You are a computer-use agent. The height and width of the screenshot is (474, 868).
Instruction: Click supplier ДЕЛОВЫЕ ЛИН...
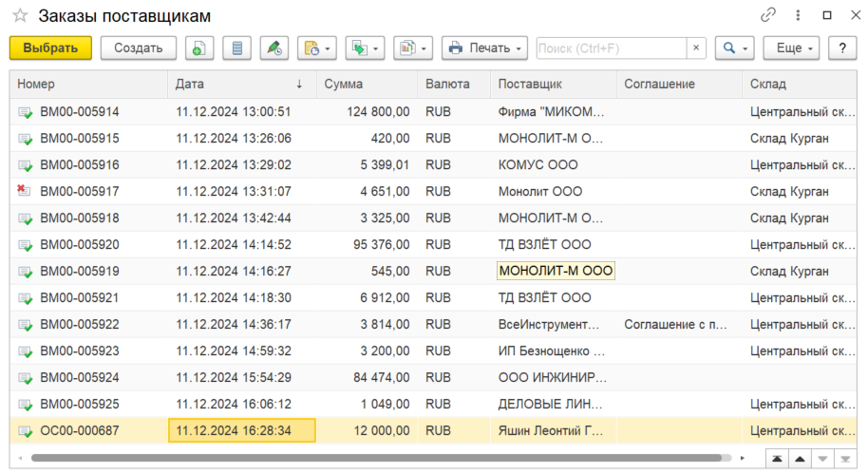pyautogui.click(x=550, y=405)
